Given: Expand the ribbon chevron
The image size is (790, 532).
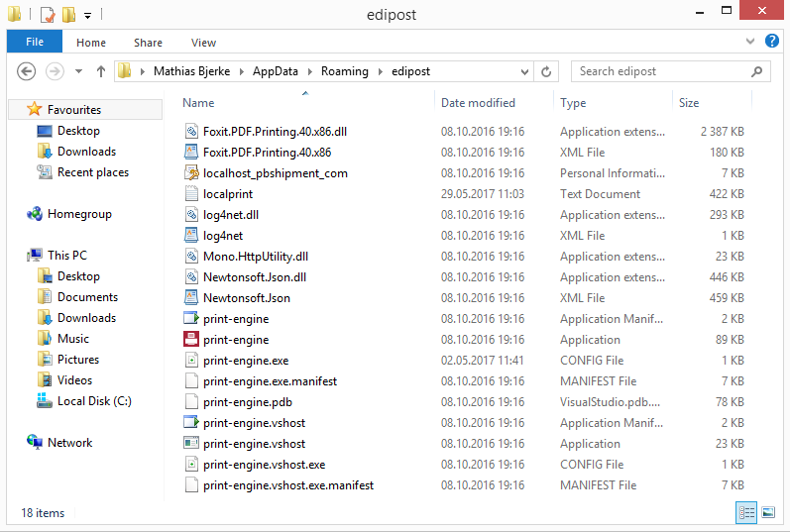Looking at the screenshot, I should pyautogui.click(x=750, y=42).
